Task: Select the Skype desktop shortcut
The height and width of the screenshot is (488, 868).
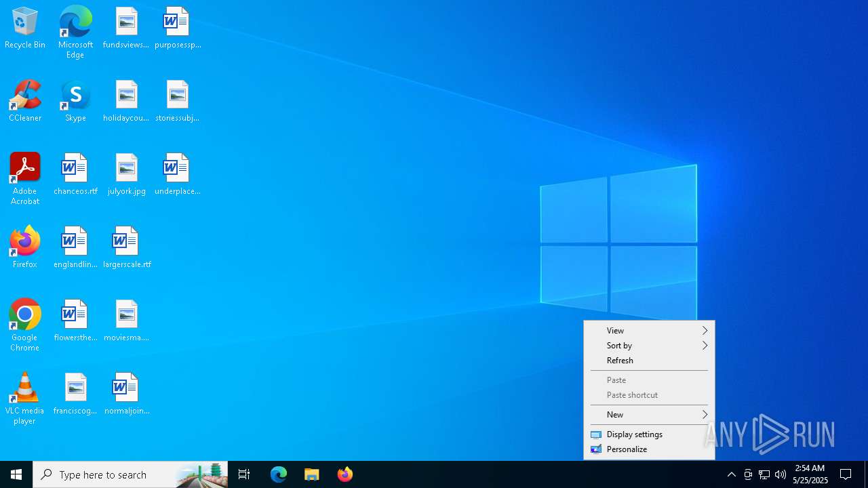Action: tap(75, 102)
